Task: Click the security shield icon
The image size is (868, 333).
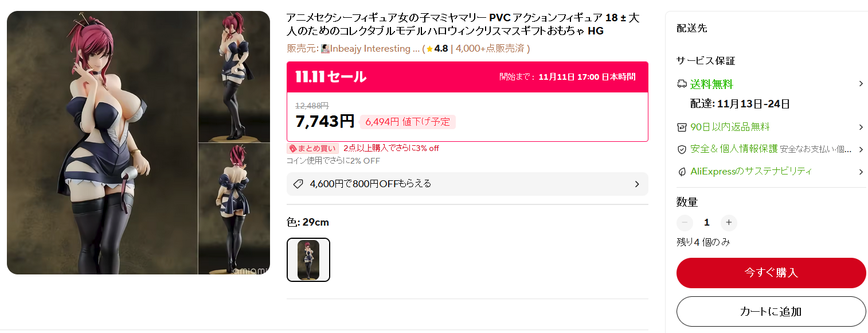Action: click(x=682, y=149)
